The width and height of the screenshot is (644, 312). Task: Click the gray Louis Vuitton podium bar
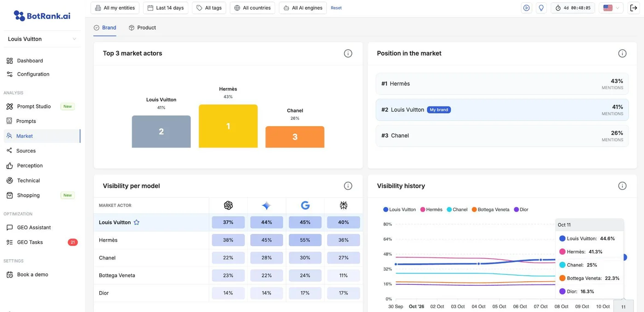point(161,131)
